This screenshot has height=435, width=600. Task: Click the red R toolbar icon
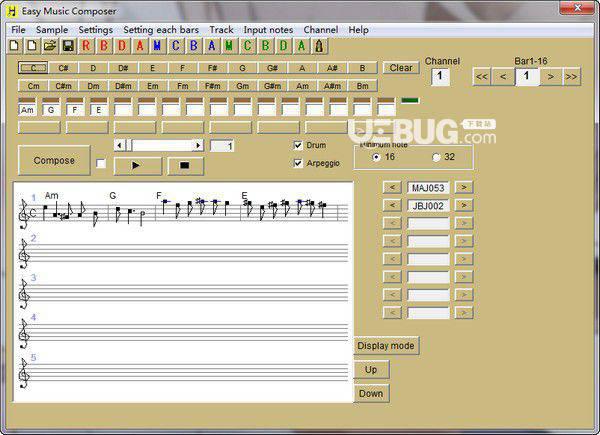86,46
